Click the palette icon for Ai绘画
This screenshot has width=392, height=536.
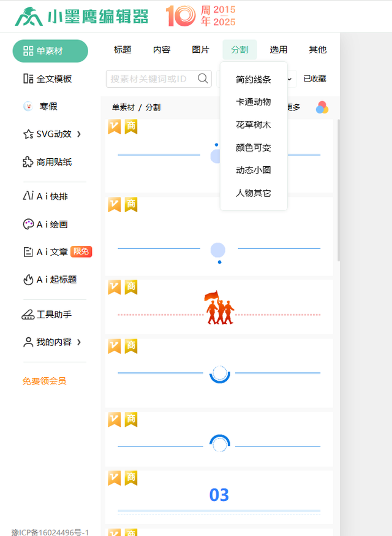click(28, 224)
